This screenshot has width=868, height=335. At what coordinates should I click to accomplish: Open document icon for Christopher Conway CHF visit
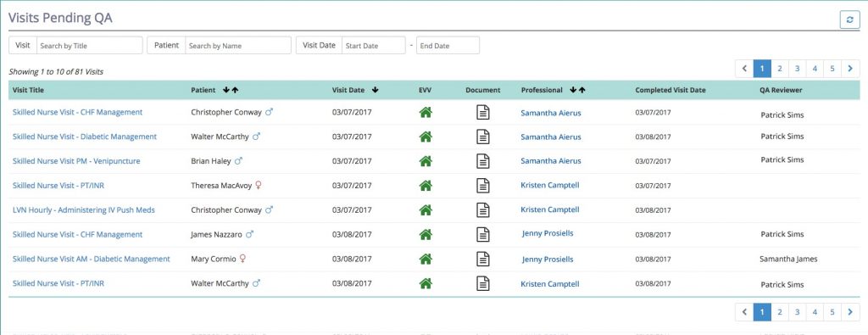coord(483,113)
